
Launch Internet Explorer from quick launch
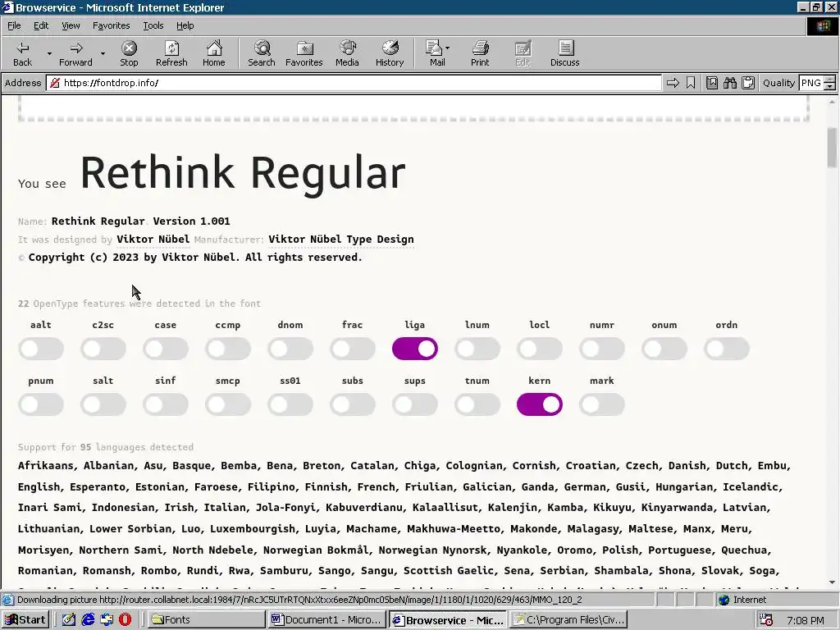pyautogui.click(x=88, y=620)
